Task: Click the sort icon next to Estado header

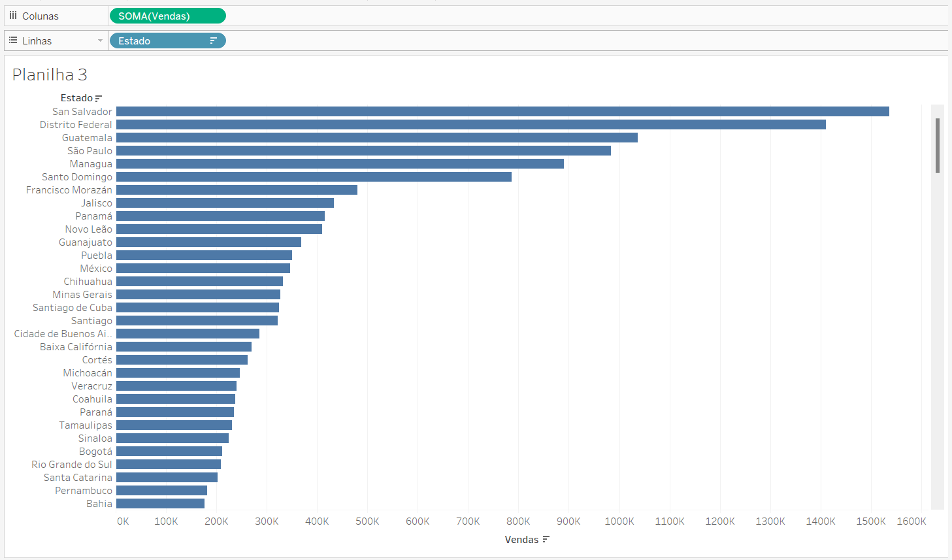Action: 99,98
